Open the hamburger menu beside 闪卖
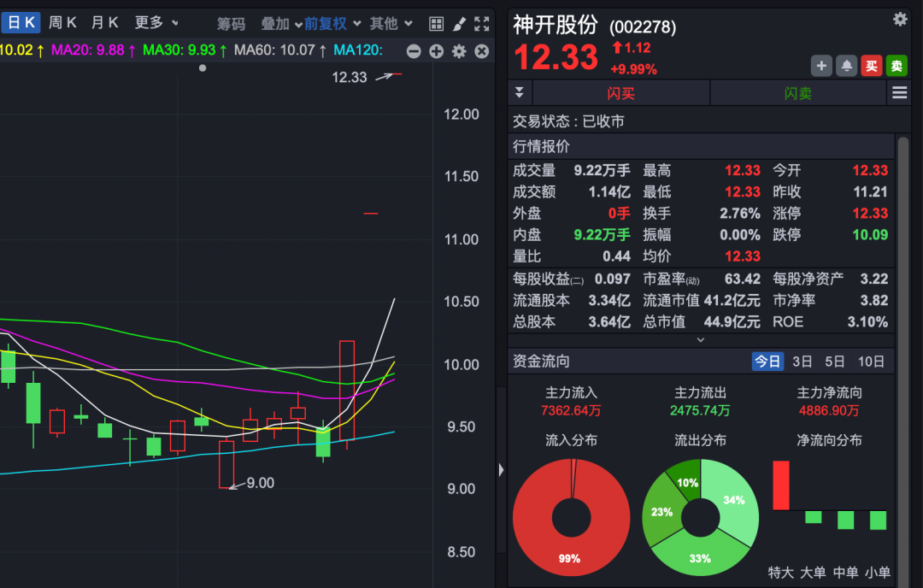This screenshot has height=588, width=923. 899,93
